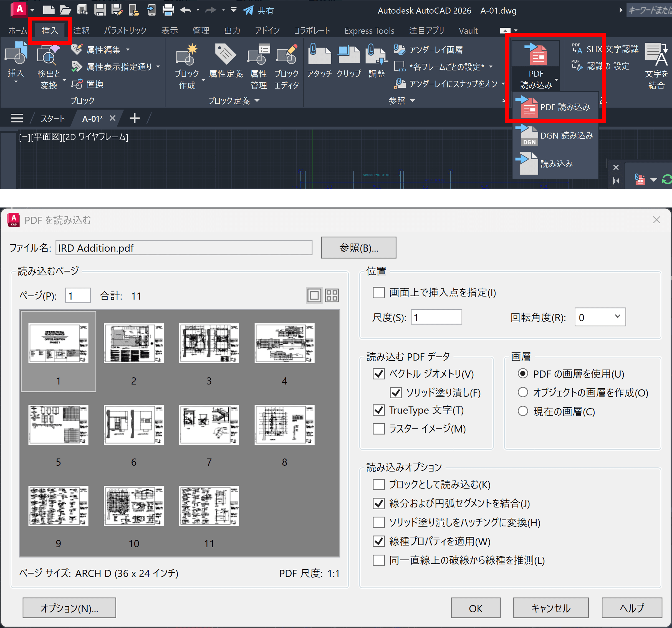Expand the 参照 panel dropdown arrow
Screen dimensions: 672x628
tap(412, 100)
